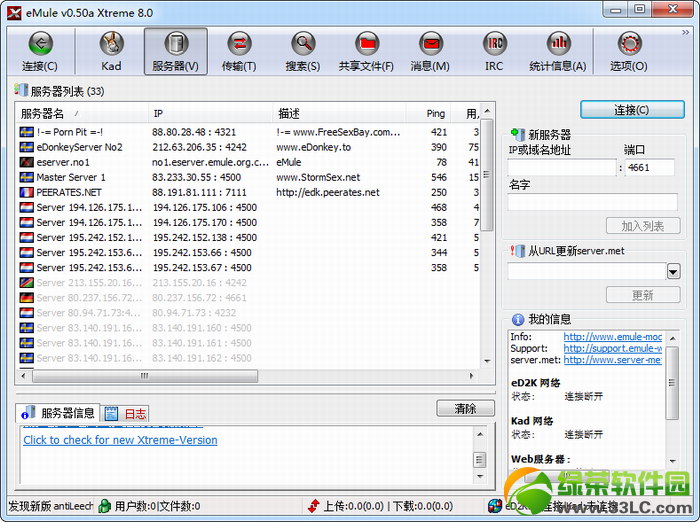The height and width of the screenshot is (529, 700).
Task: Click the Connect (连接) toolbar icon
Action: [40, 43]
